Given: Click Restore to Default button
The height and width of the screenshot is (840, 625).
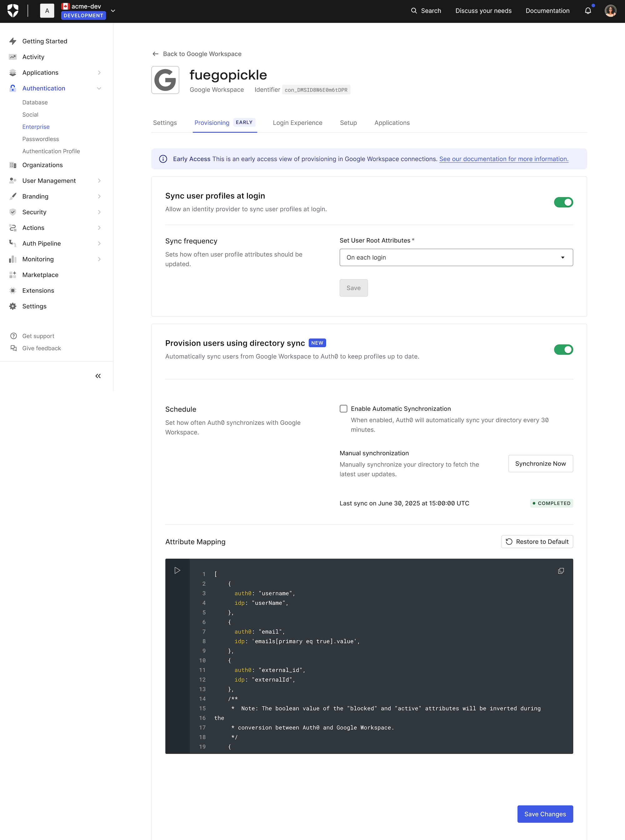Looking at the screenshot, I should pyautogui.click(x=537, y=541).
